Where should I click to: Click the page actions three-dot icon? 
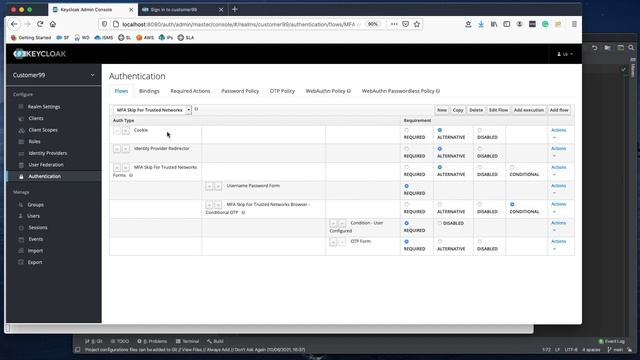[x=394, y=24]
